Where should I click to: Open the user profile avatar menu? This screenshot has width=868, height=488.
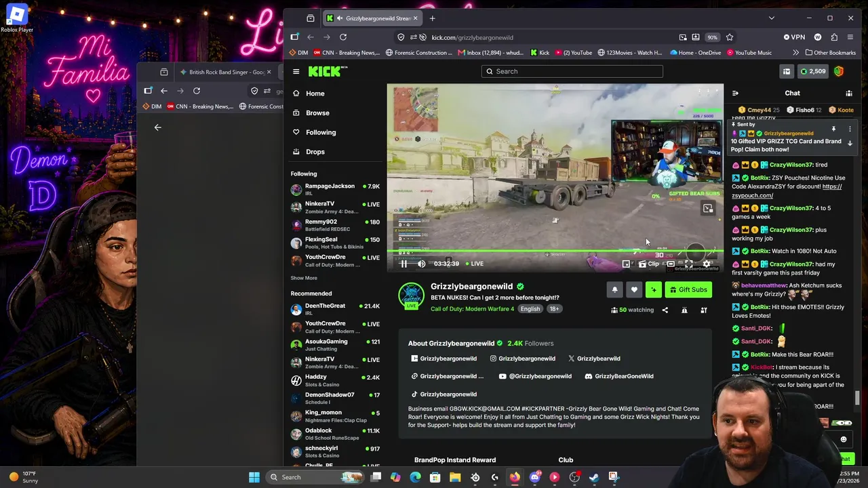point(839,71)
